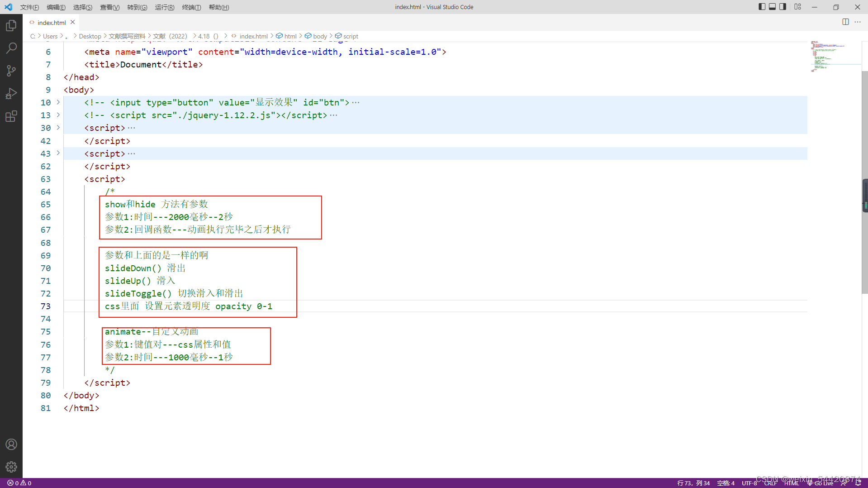Click the errors and warnings status indicator
Screen dimensions: 868x488
point(18,483)
